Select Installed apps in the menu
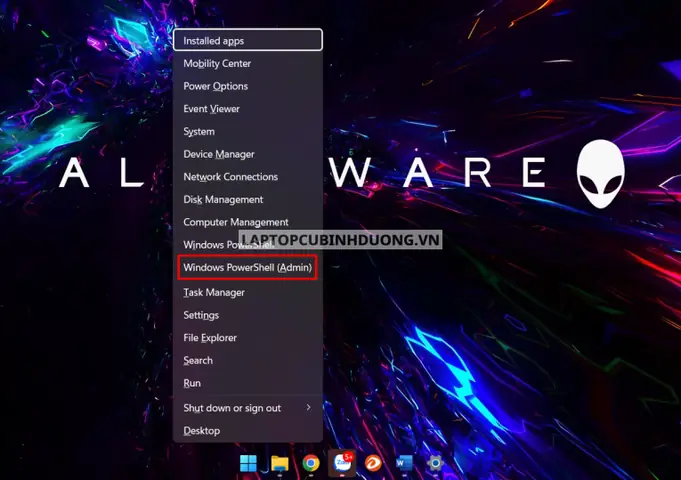 pos(248,40)
